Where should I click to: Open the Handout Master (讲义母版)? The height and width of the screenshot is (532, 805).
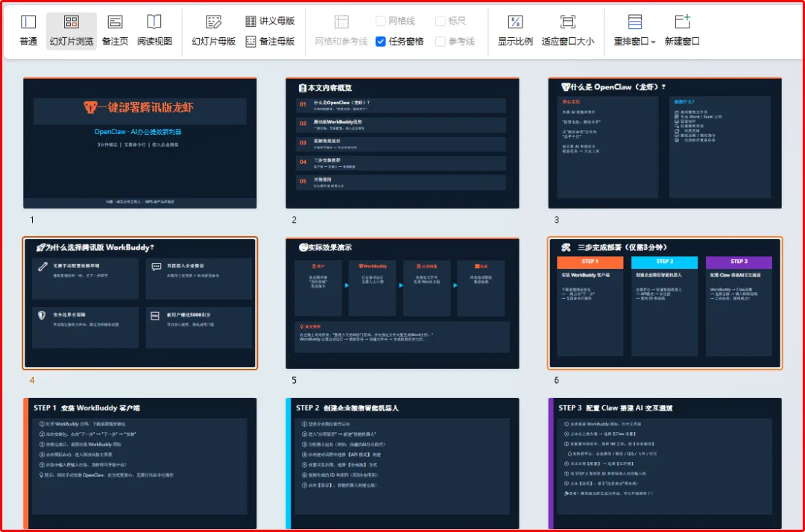tap(270, 21)
